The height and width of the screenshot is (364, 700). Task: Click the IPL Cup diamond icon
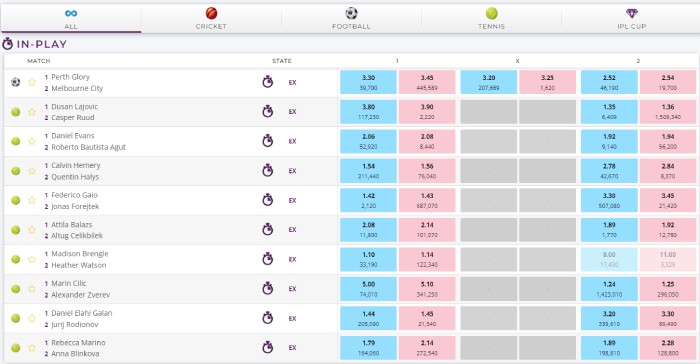click(632, 13)
